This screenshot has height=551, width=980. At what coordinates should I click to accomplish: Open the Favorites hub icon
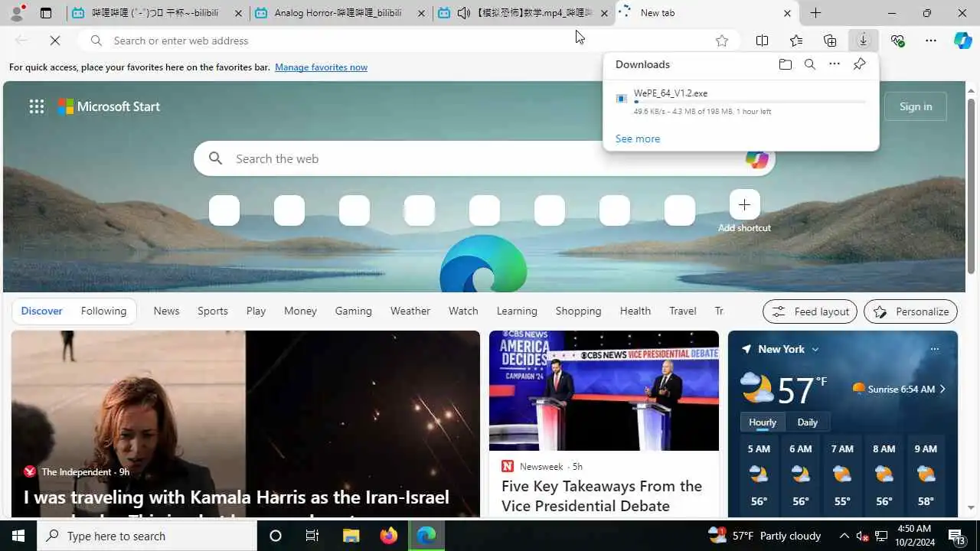click(x=796, y=41)
